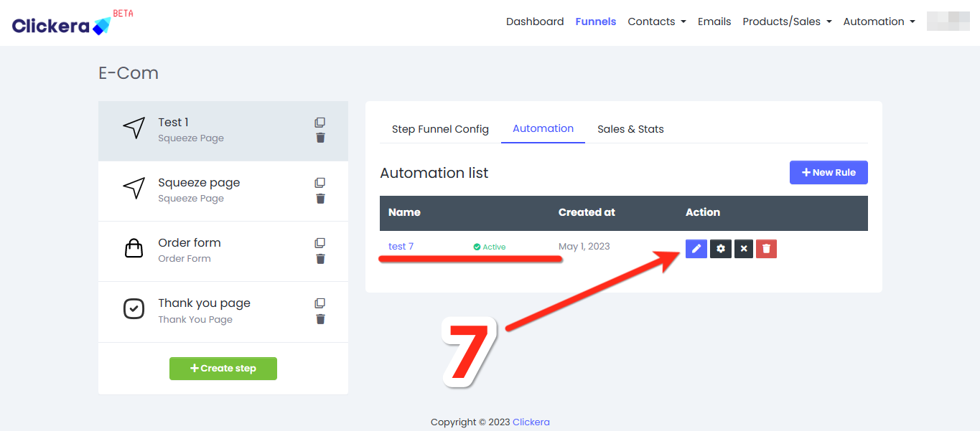Viewport: 980px width, 431px height.
Task: Select Squeeze page paper-plane icon
Action: pos(134,189)
